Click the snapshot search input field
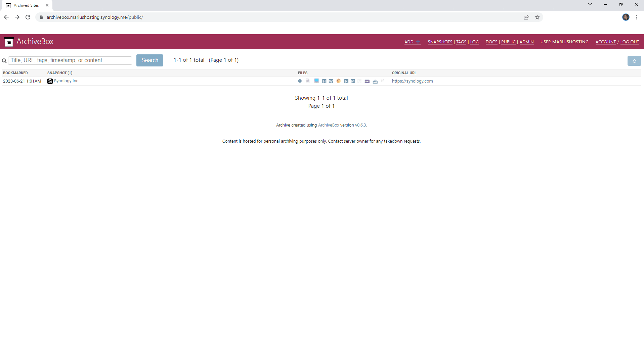Image resolution: width=644 pixels, height=343 pixels. coord(70,60)
